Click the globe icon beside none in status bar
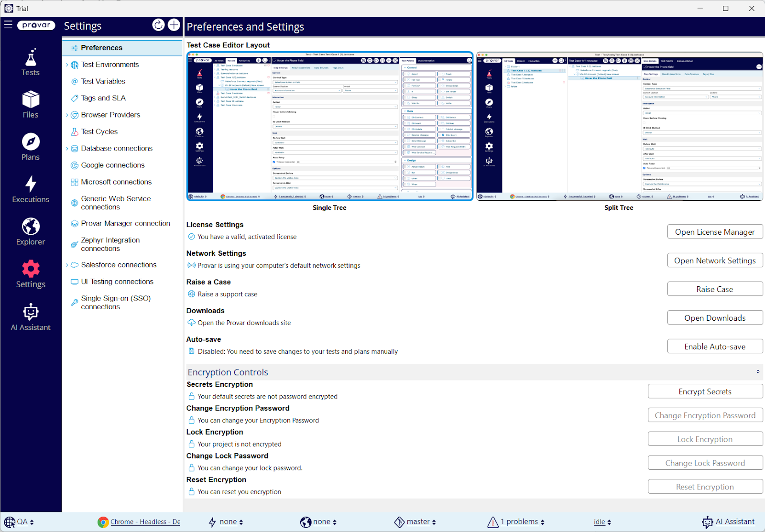 coord(306,522)
